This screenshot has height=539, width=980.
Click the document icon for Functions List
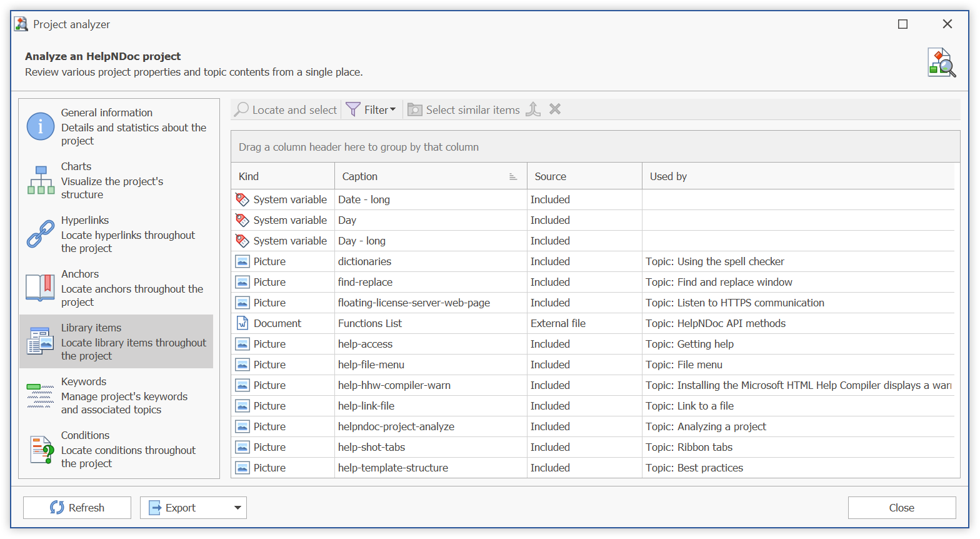click(242, 323)
